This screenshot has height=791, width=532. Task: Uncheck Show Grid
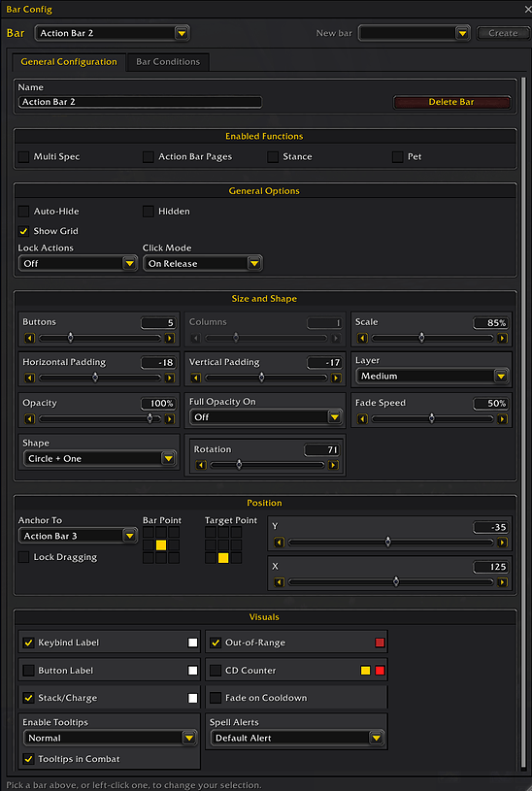click(23, 231)
